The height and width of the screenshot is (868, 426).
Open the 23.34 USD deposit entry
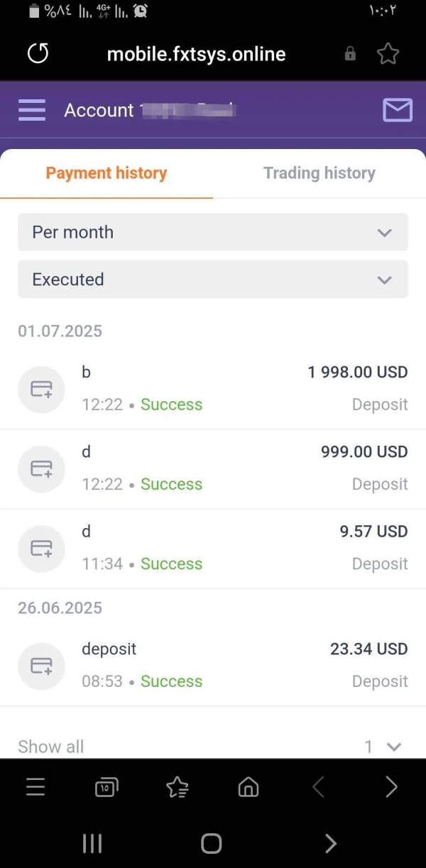click(213, 665)
